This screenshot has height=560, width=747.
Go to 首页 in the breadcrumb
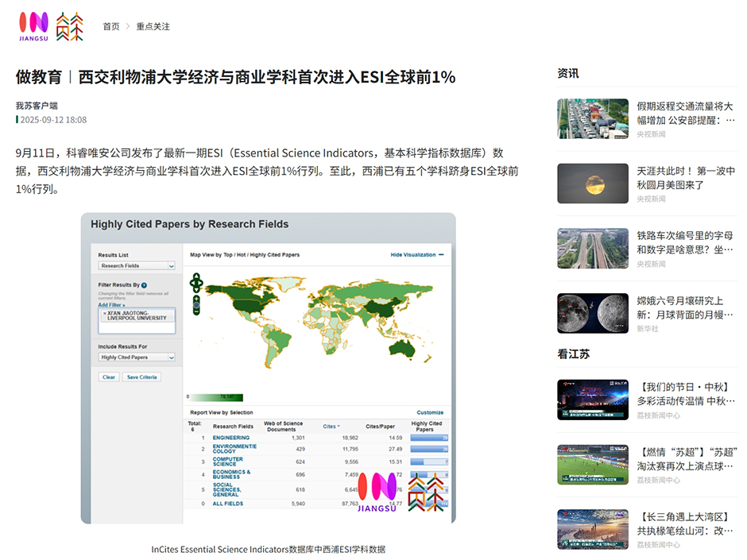point(111,26)
